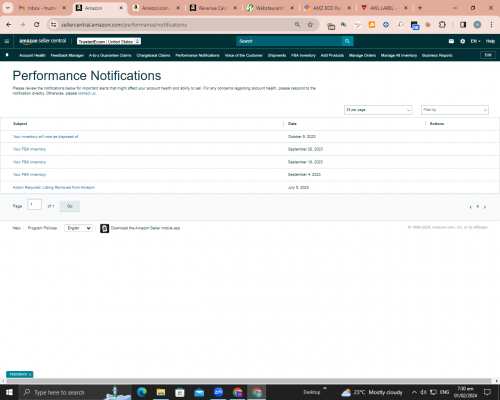
Task: Open the Chrome Extensions puzzle icon
Action: click(x=442, y=24)
